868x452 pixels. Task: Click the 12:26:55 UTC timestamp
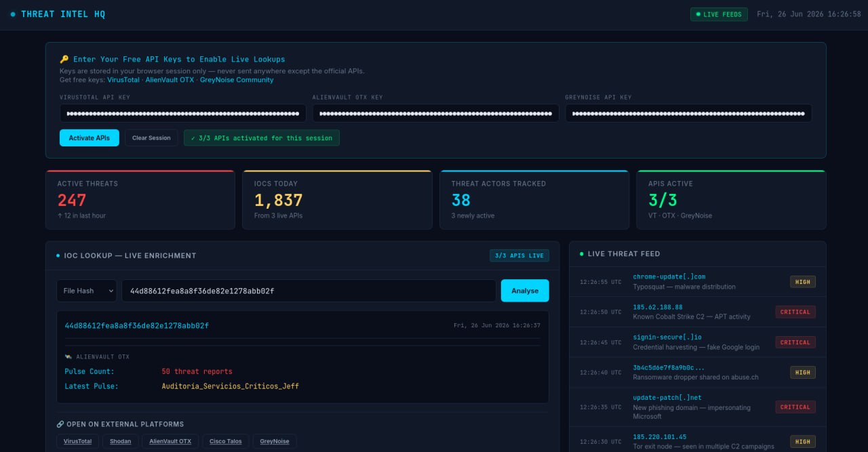(600, 282)
